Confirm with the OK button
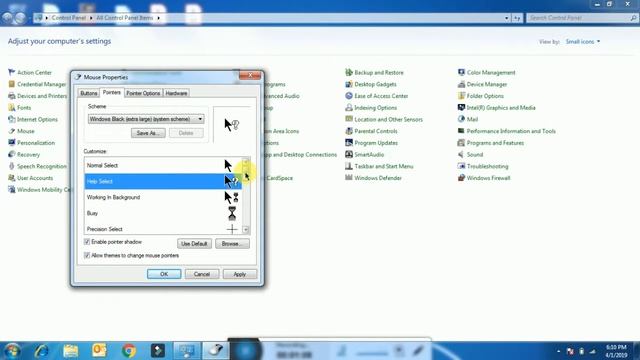The height and width of the screenshot is (360, 640). coord(164,274)
